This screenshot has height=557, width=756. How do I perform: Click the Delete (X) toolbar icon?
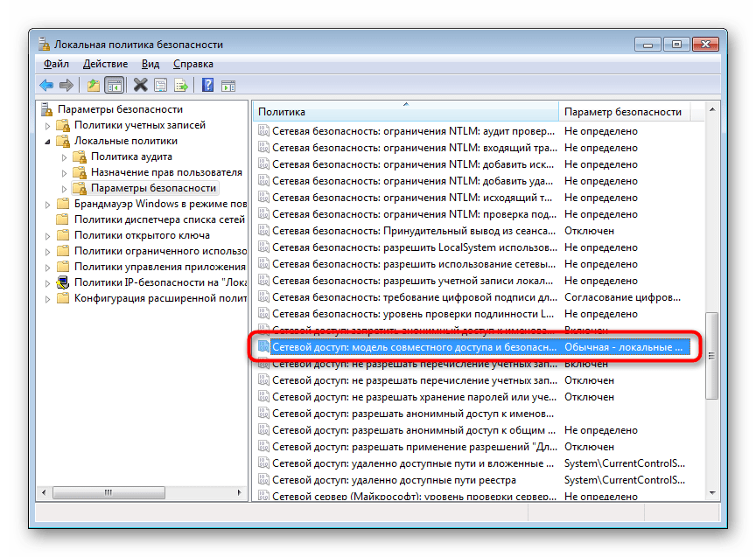click(x=140, y=85)
